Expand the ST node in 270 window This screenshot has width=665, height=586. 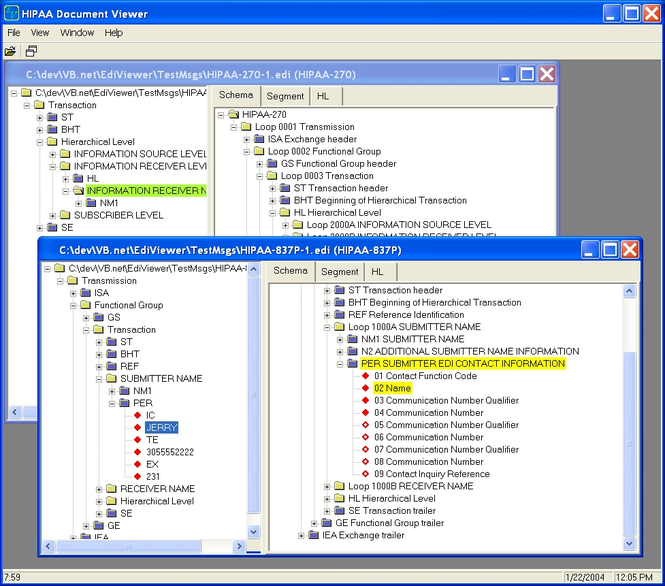(39, 117)
